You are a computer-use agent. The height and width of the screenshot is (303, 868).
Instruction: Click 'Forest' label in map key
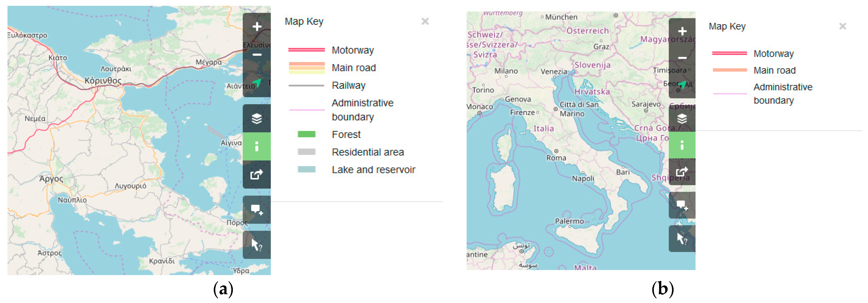coord(346,134)
